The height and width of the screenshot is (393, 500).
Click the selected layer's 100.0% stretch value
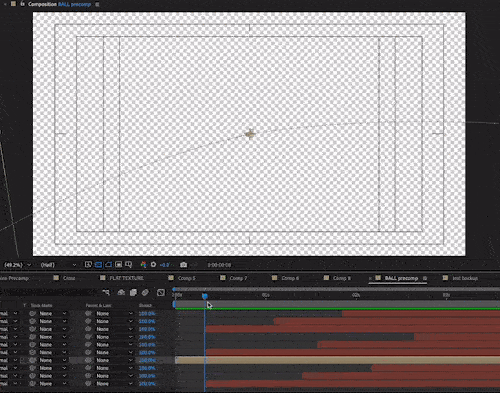[x=147, y=360]
